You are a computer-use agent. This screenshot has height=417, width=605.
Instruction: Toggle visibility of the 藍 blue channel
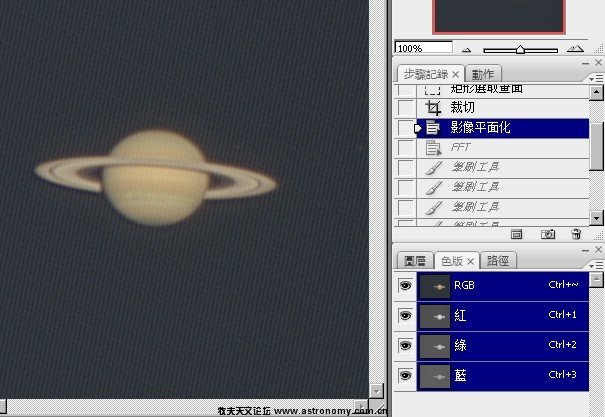click(405, 376)
